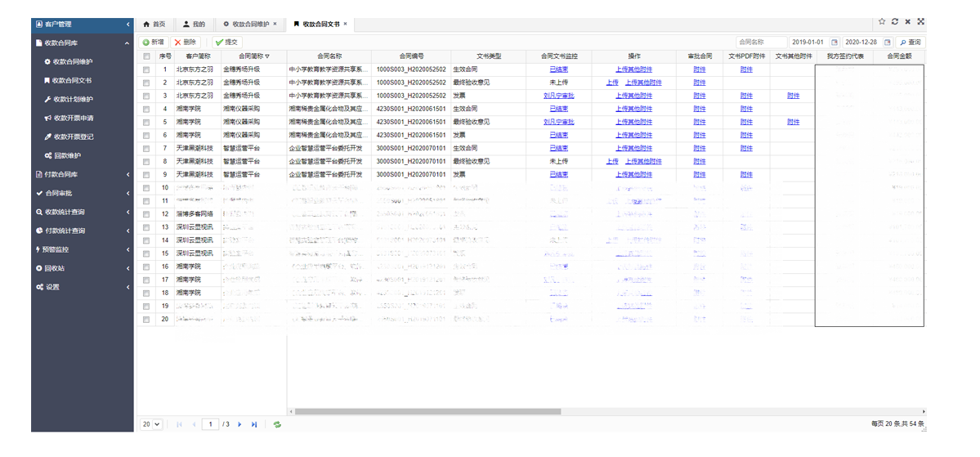
Task: Click the page number input field
Action: click(211, 423)
